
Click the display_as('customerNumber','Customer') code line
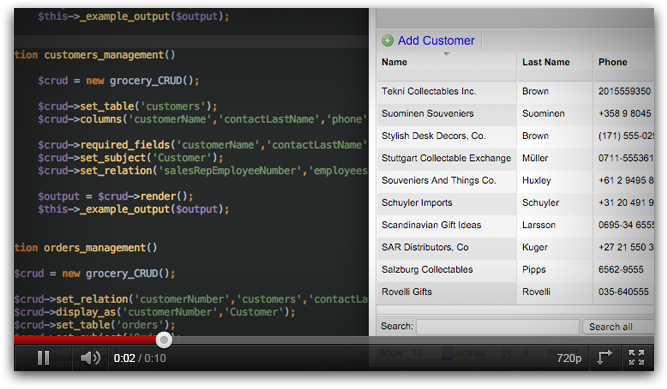pyautogui.click(x=154, y=312)
